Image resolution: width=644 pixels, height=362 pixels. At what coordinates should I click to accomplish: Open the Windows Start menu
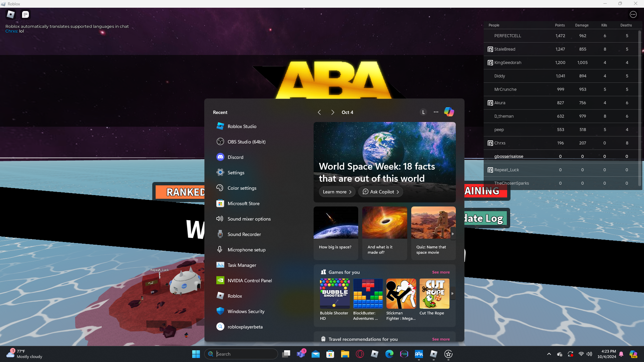tap(196, 354)
